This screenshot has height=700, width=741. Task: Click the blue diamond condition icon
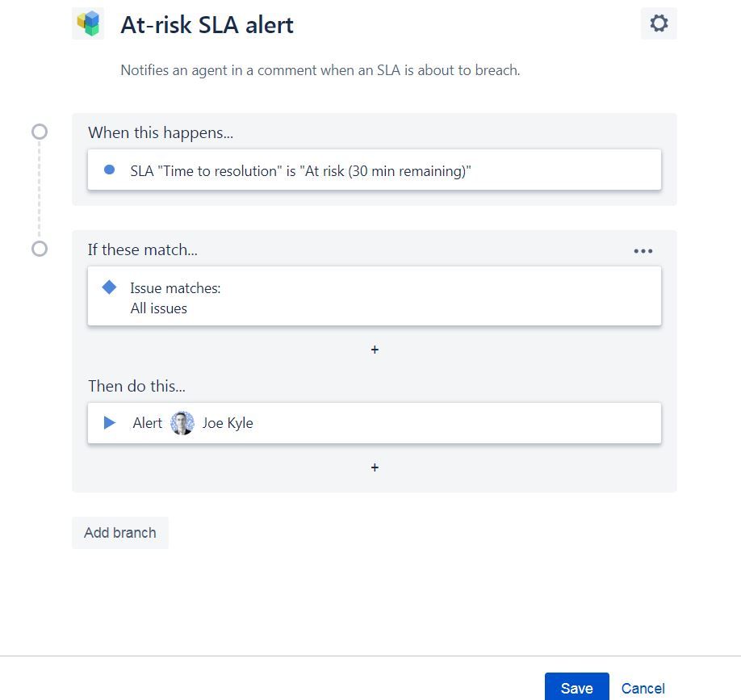111,287
